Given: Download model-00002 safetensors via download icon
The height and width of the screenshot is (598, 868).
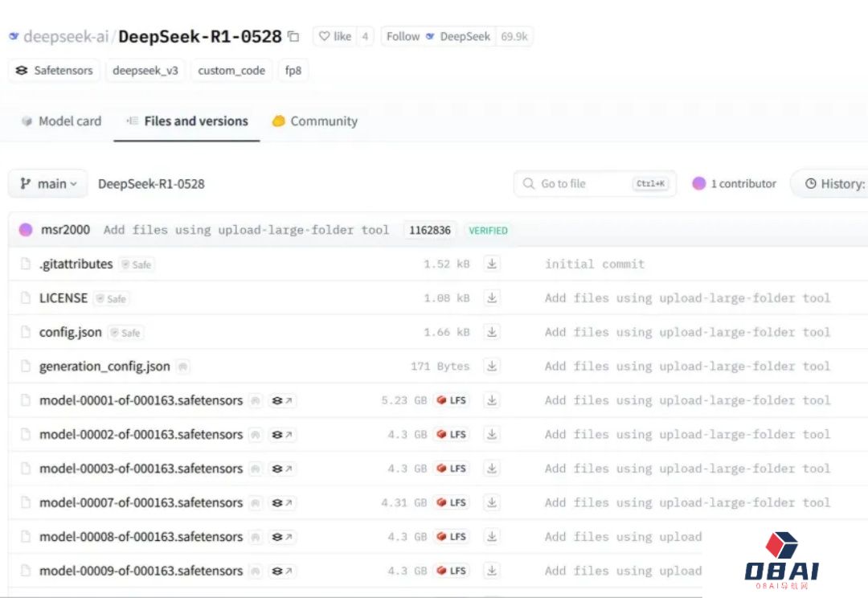Looking at the screenshot, I should (x=492, y=435).
